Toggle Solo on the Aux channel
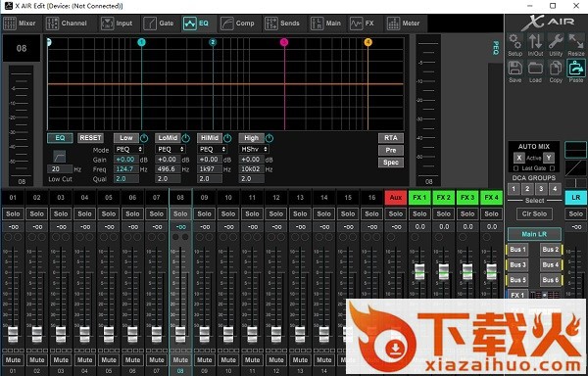The image size is (588, 376). click(396, 213)
